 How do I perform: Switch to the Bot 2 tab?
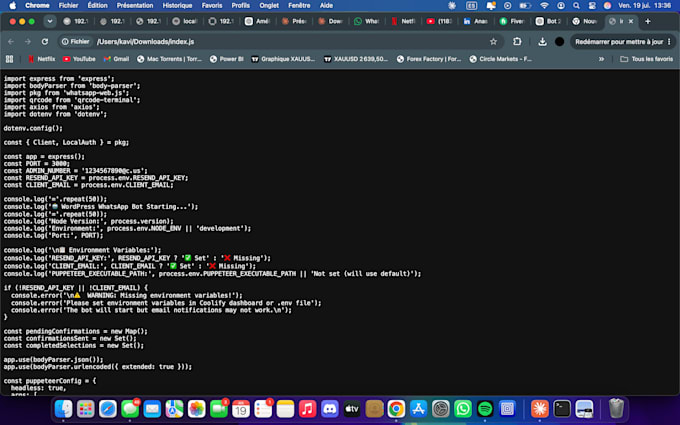click(x=549, y=21)
